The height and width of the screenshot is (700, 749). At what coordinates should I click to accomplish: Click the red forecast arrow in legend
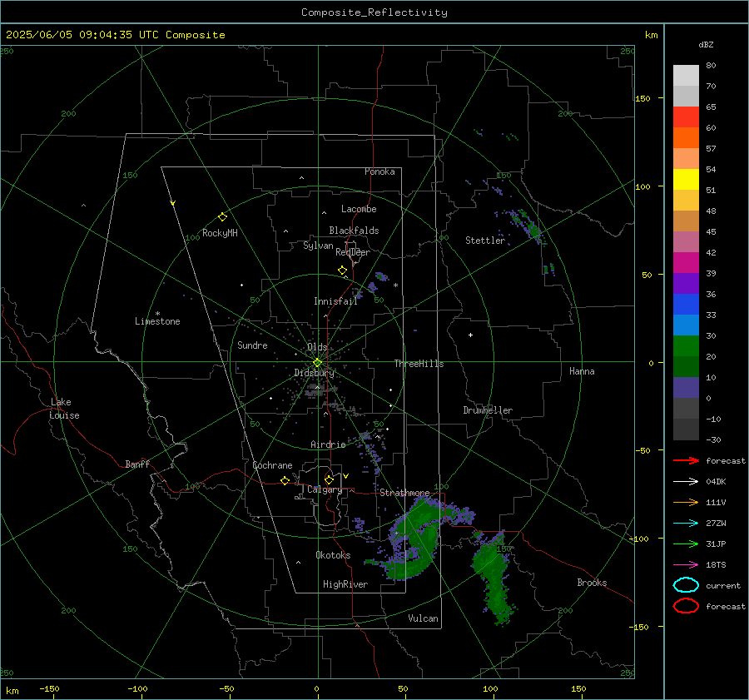(x=686, y=460)
